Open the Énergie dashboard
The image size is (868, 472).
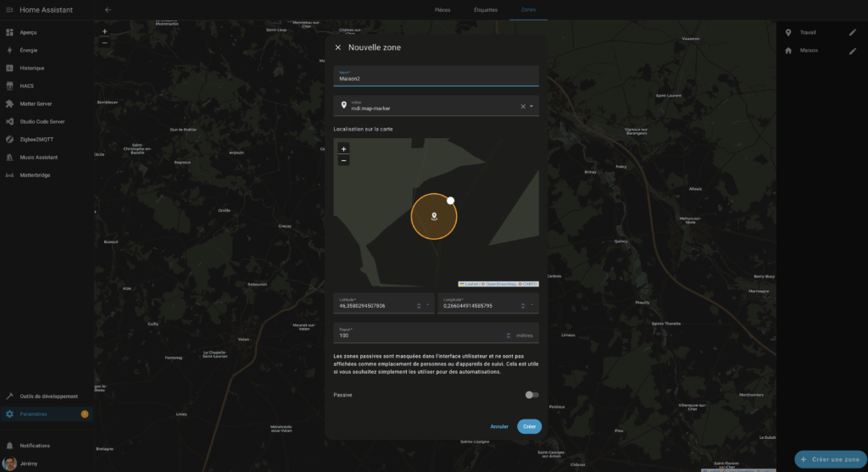tap(28, 50)
